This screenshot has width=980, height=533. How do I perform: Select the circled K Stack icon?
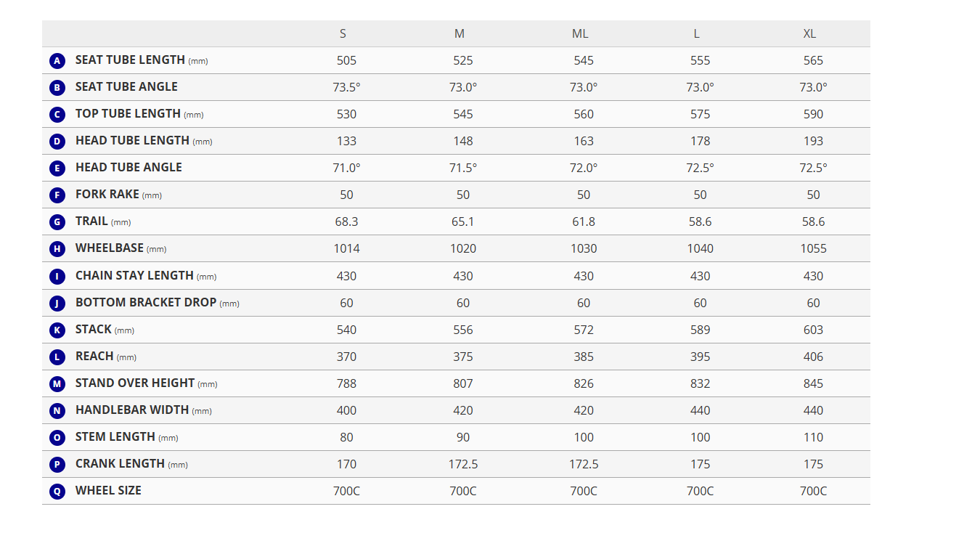click(x=57, y=330)
